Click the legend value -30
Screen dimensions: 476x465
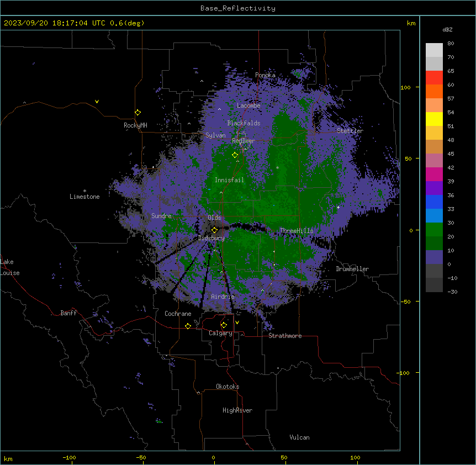click(x=452, y=292)
